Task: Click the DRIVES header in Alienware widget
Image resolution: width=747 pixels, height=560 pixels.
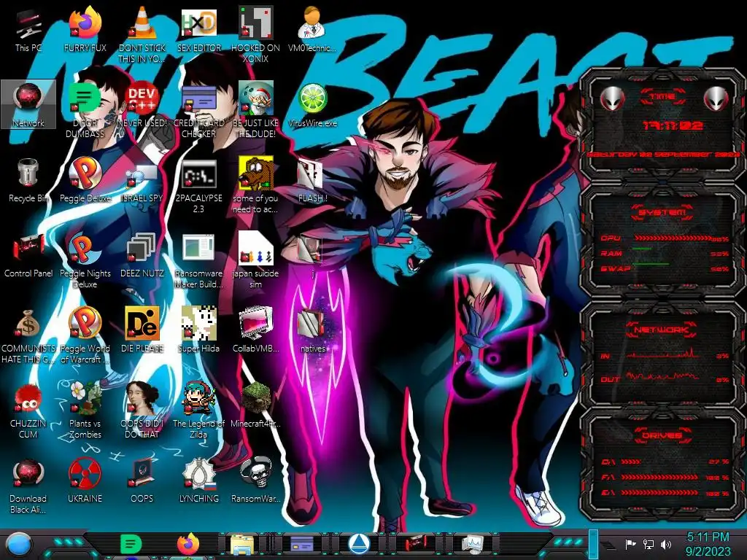Action: tap(662, 435)
